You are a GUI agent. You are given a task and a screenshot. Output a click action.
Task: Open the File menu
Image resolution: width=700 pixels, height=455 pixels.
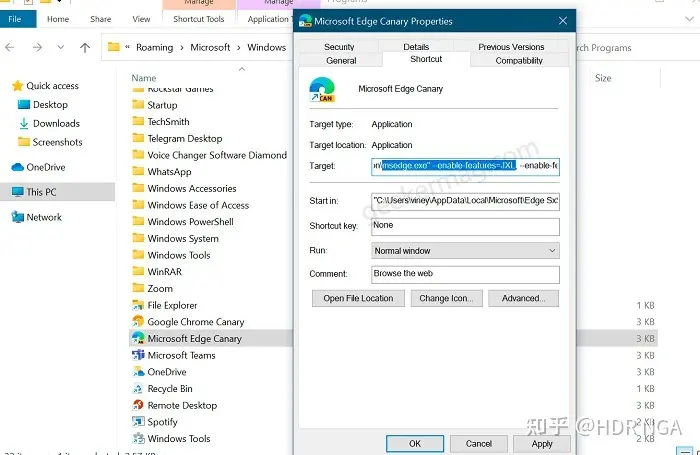15,19
